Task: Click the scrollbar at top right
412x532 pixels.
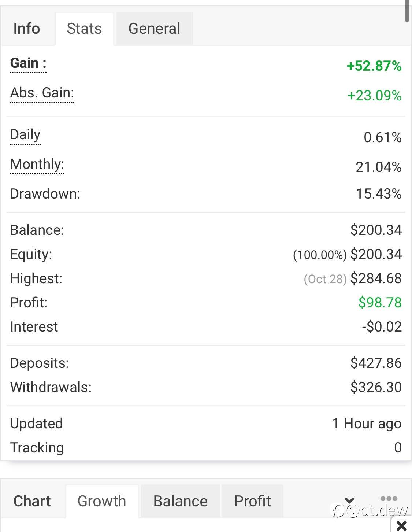Action: [x=407, y=11]
